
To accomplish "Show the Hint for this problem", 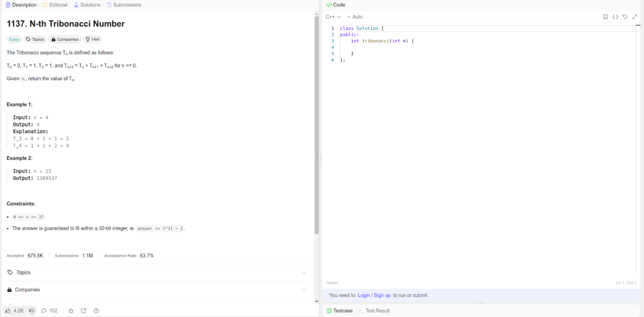I will click(92, 39).
